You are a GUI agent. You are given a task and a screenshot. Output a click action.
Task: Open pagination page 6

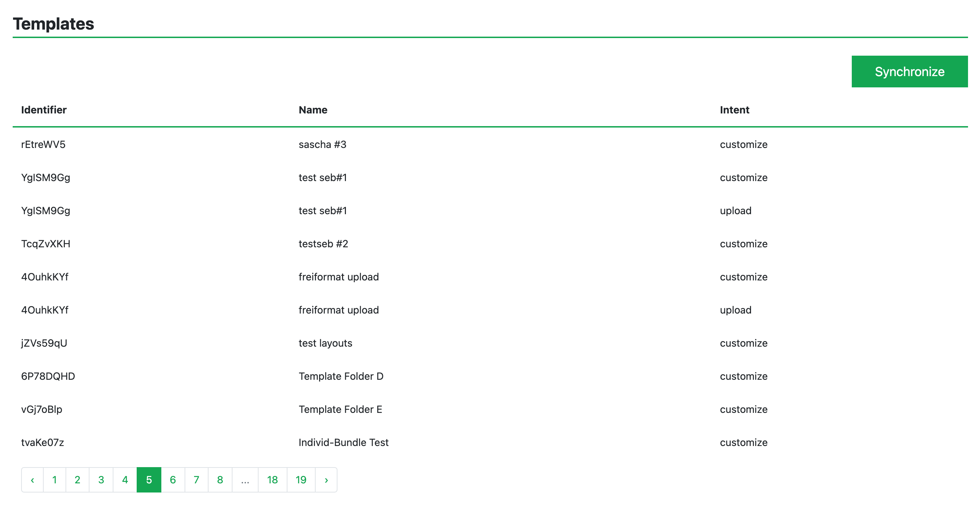173,479
